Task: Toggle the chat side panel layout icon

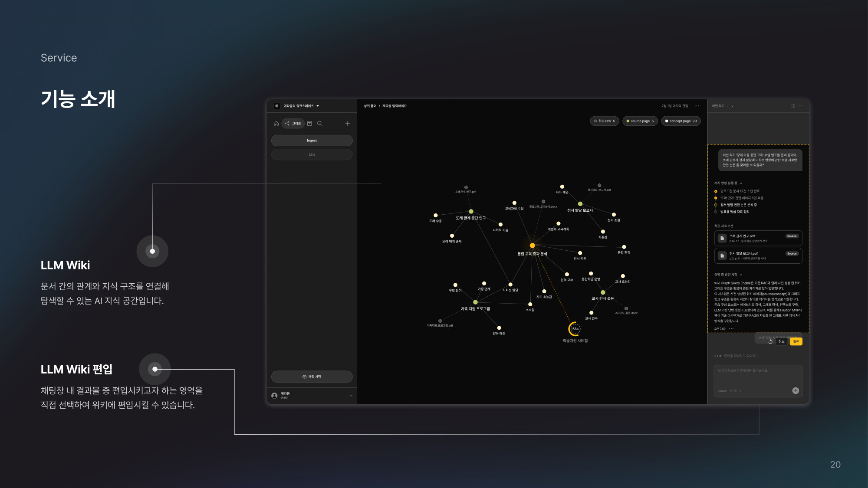Action: [x=793, y=106]
